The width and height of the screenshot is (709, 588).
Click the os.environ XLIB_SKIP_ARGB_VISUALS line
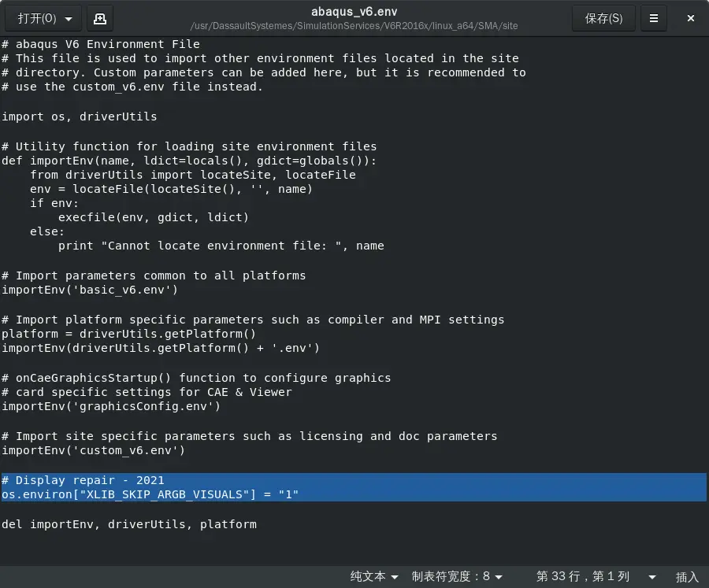pyautogui.click(x=150, y=494)
